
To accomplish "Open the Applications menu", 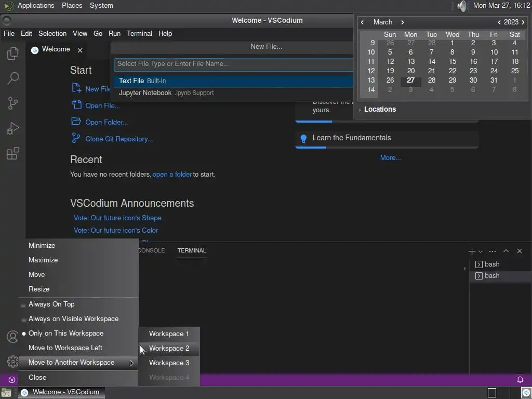I will pyautogui.click(x=36, y=5).
